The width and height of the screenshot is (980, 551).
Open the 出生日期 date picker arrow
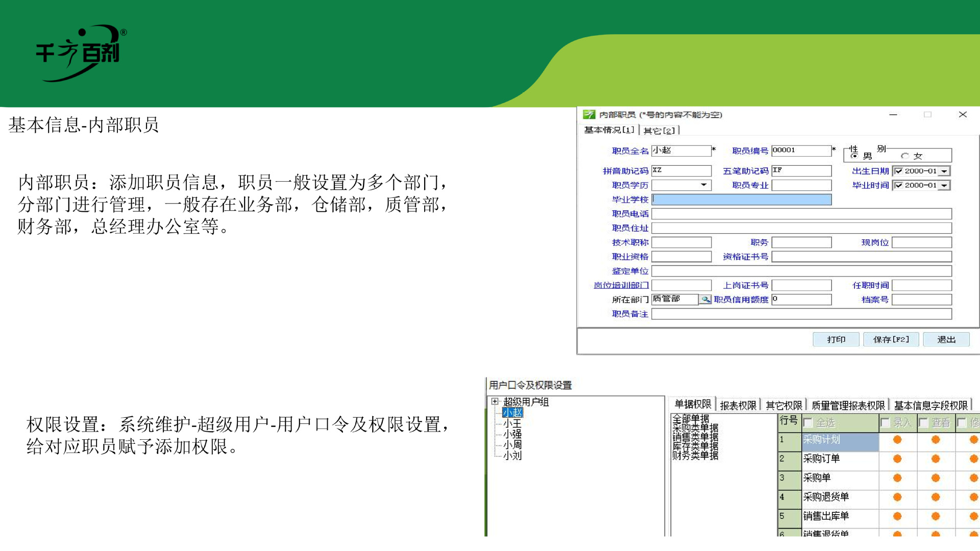pos(944,171)
